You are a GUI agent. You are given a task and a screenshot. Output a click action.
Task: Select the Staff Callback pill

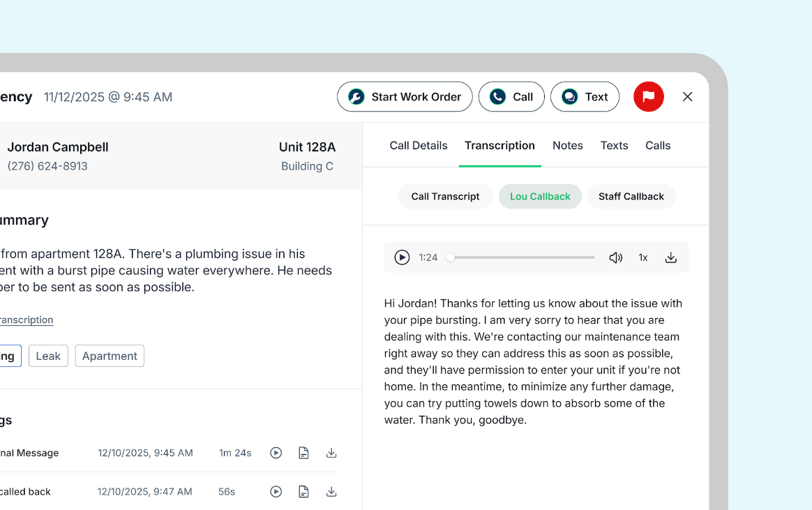[x=631, y=197]
